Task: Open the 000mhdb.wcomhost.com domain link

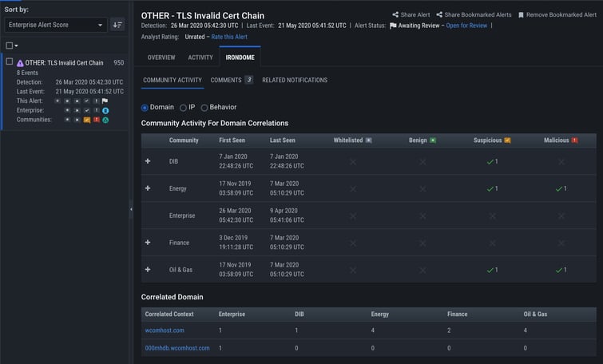Action: click(177, 348)
